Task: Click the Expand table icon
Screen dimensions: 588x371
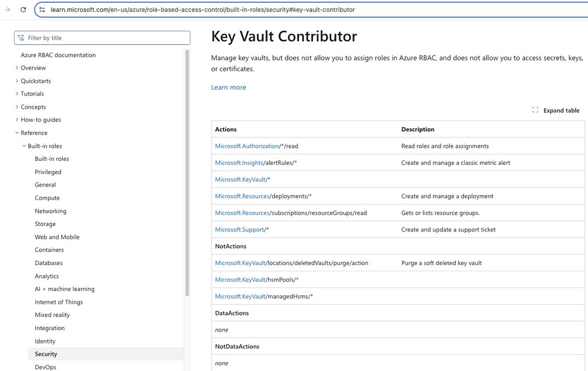Action: coord(535,110)
